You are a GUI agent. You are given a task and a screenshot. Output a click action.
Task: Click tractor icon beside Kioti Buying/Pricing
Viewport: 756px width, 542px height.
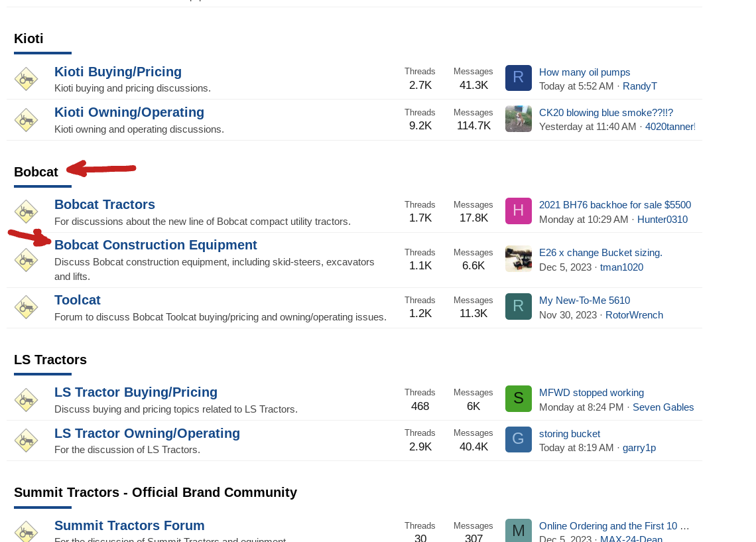(x=26, y=78)
